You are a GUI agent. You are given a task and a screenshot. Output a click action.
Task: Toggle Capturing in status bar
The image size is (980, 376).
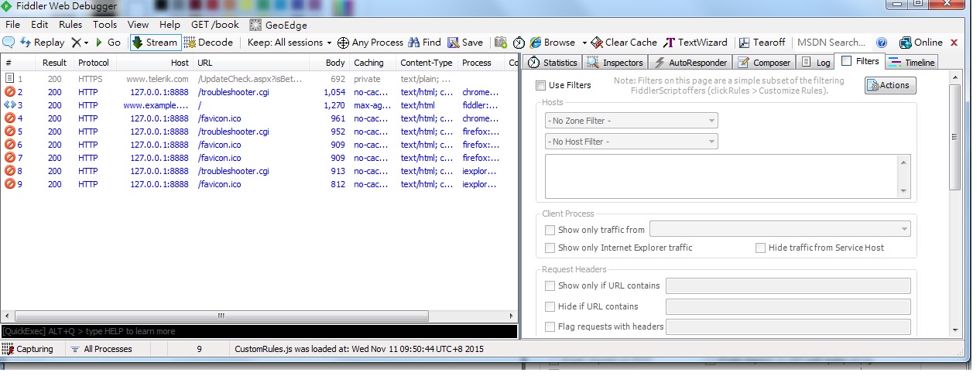[29, 349]
